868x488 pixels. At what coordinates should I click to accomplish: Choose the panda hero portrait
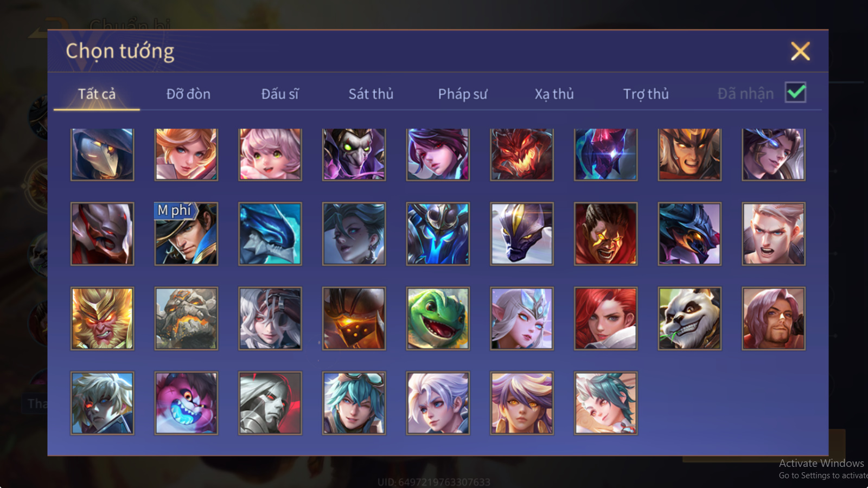pyautogui.click(x=690, y=319)
